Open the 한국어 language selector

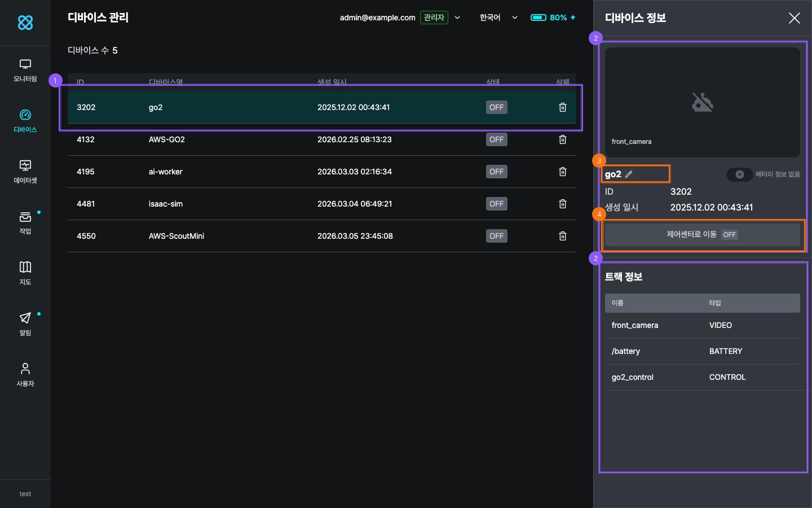[498, 17]
